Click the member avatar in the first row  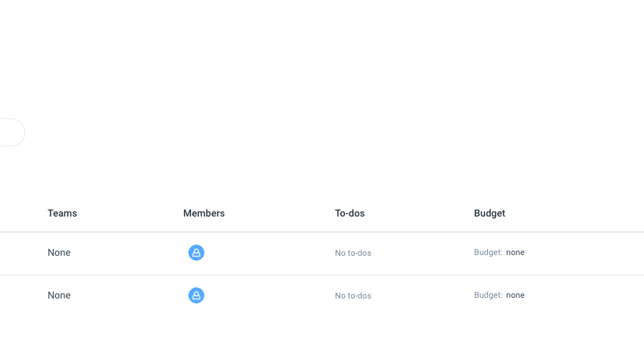[x=196, y=253]
